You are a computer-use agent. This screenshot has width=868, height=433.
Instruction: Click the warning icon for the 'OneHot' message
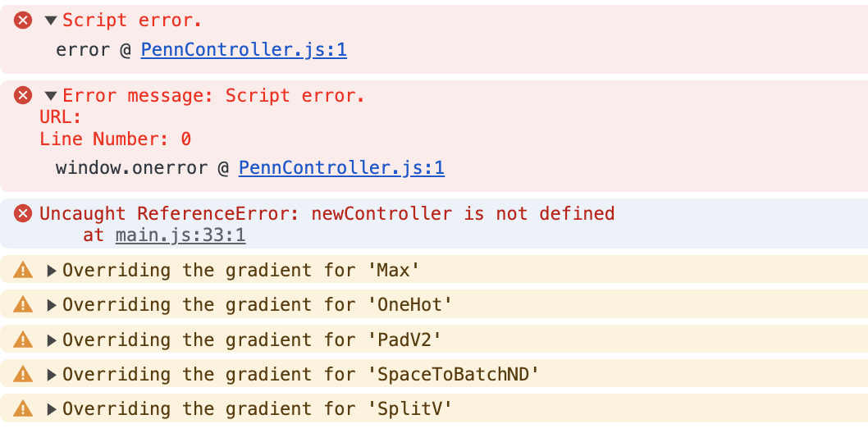(x=23, y=304)
